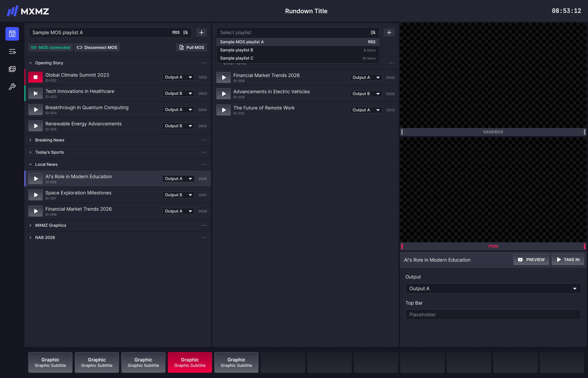Open the wrench settings sidebar icon
This screenshot has height=378, width=588.
click(12, 87)
